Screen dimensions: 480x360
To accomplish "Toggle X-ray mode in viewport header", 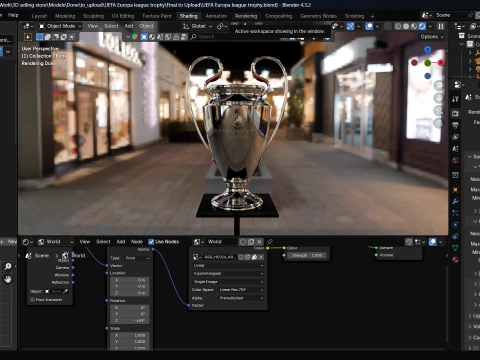I will pyautogui.click(x=388, y=26).
